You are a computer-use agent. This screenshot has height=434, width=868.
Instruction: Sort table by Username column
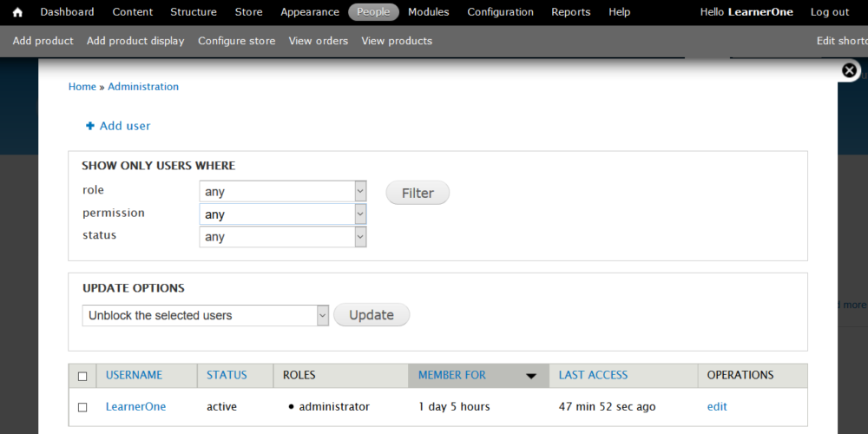coord(134,375)
